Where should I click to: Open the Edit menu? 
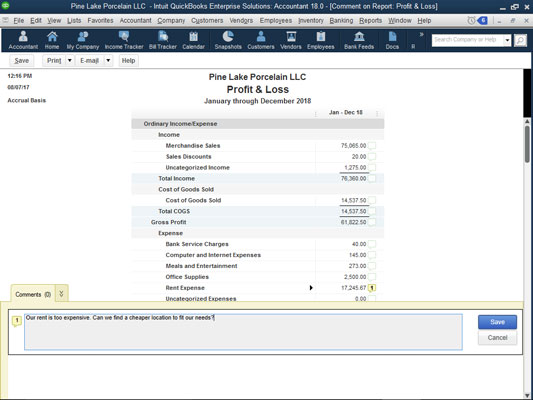pyautogui.click(x=36, y=20)
